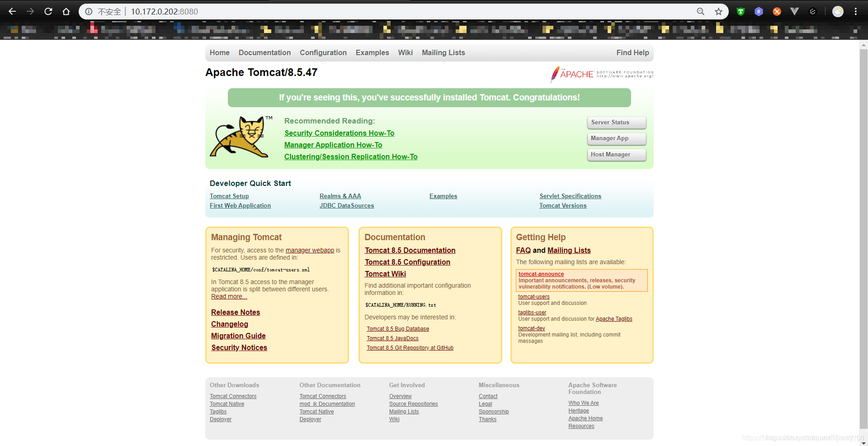Open the Home navigation item
This screenshot has height=446, width=868.
(x=220, y=53)
